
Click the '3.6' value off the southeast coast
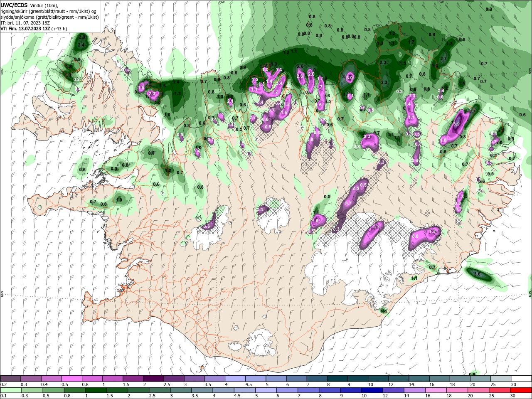(477, 274)
